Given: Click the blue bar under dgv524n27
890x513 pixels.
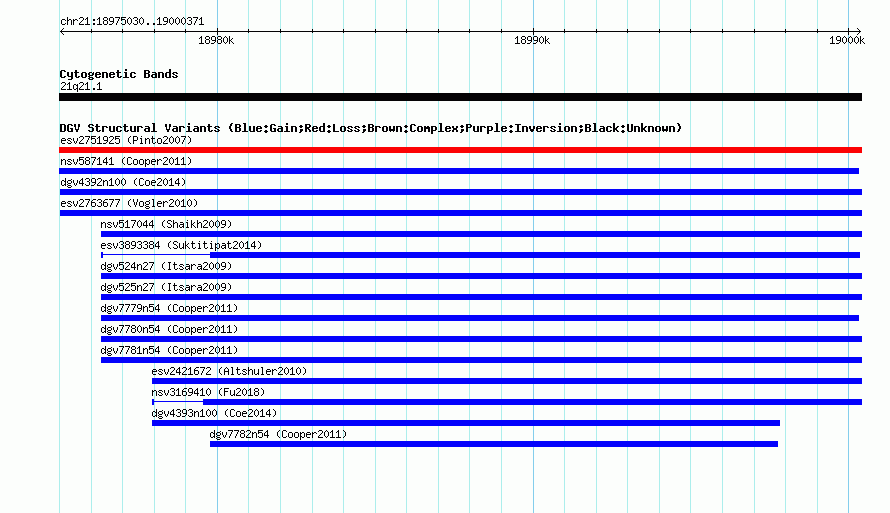Looking at the screenshot, I should (x=481, y=276).
